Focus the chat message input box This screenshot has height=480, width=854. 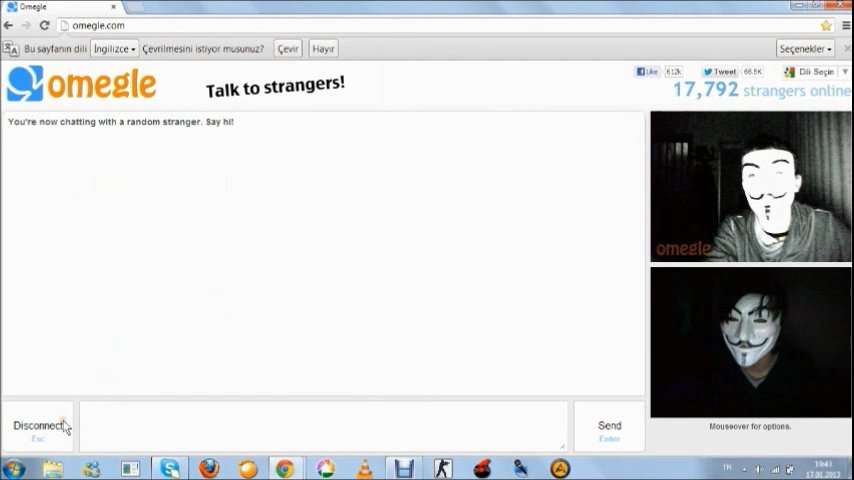(324, 427)
